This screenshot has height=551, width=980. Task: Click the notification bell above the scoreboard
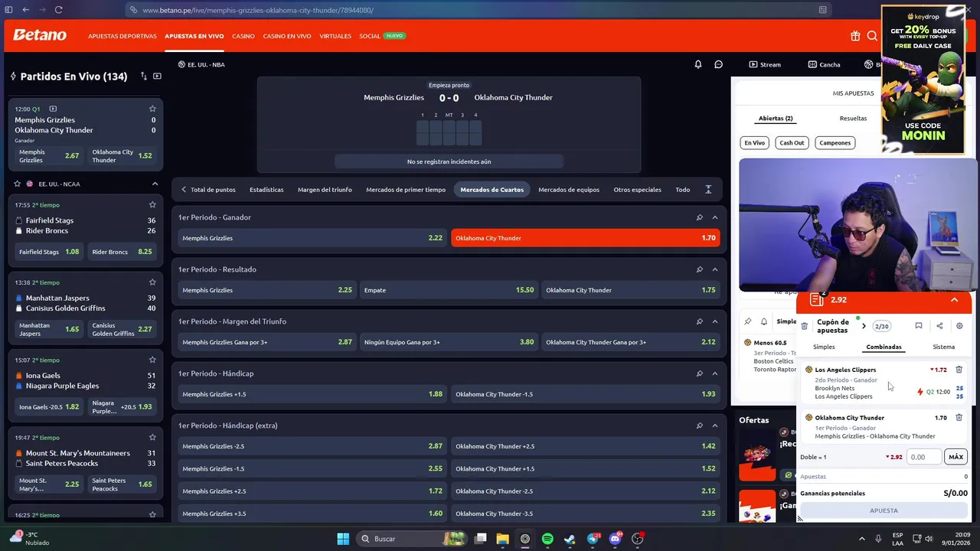tap(698, 64)
